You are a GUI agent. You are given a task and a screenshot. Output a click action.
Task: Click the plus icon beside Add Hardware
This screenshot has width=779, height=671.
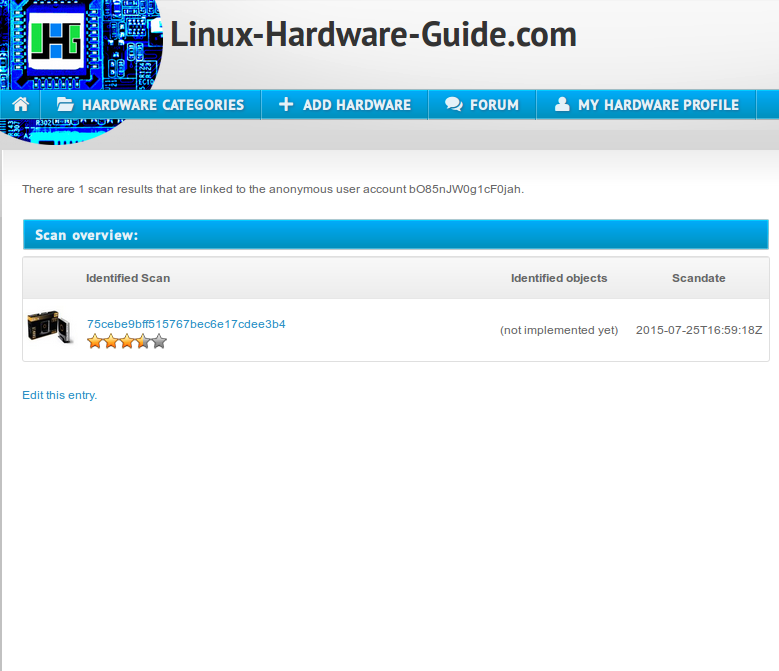286,104
